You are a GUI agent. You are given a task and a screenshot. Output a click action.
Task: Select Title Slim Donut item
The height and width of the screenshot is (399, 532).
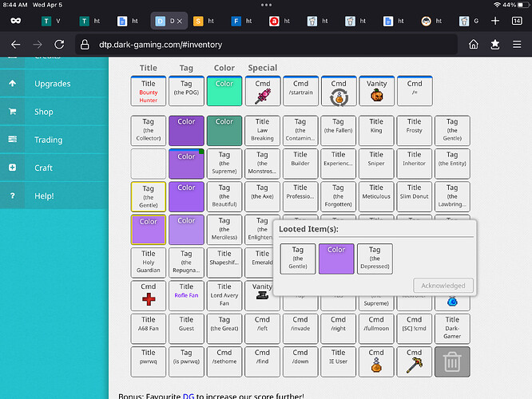[x=415, y=196]
